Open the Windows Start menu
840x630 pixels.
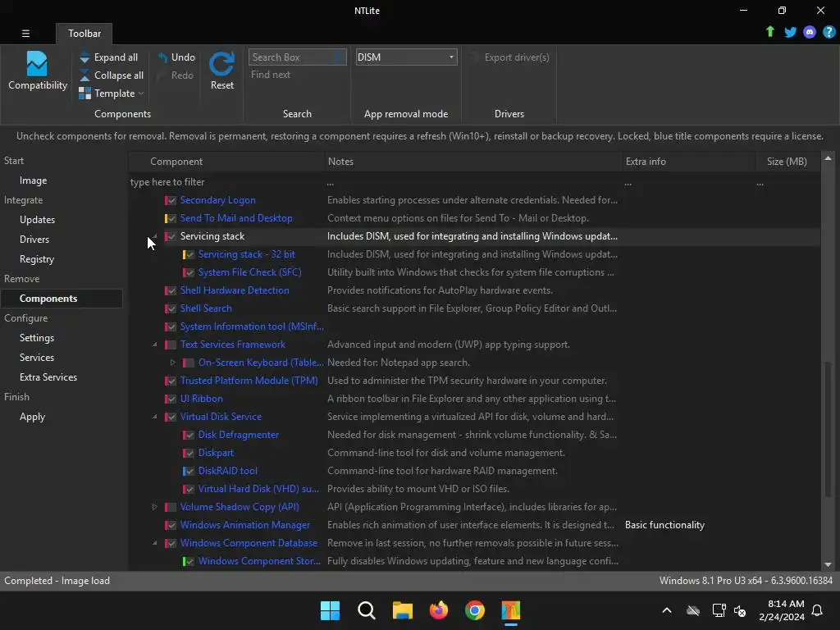330,610
